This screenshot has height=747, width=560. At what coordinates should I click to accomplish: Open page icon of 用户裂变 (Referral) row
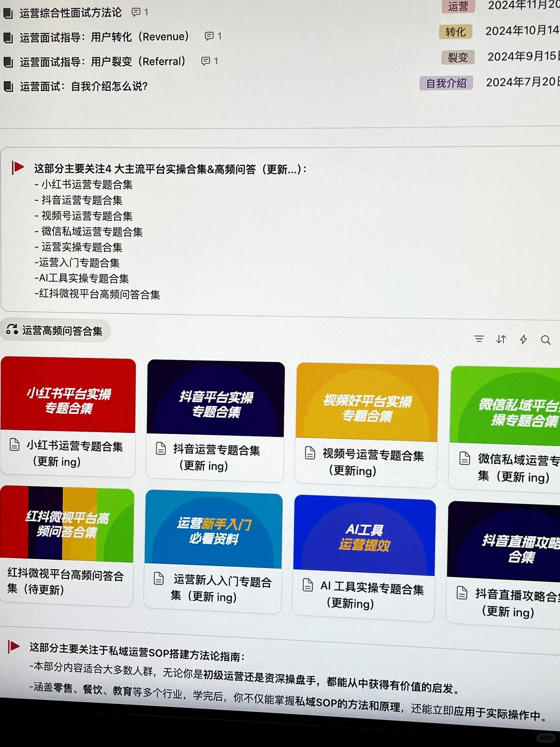point(8,62)
